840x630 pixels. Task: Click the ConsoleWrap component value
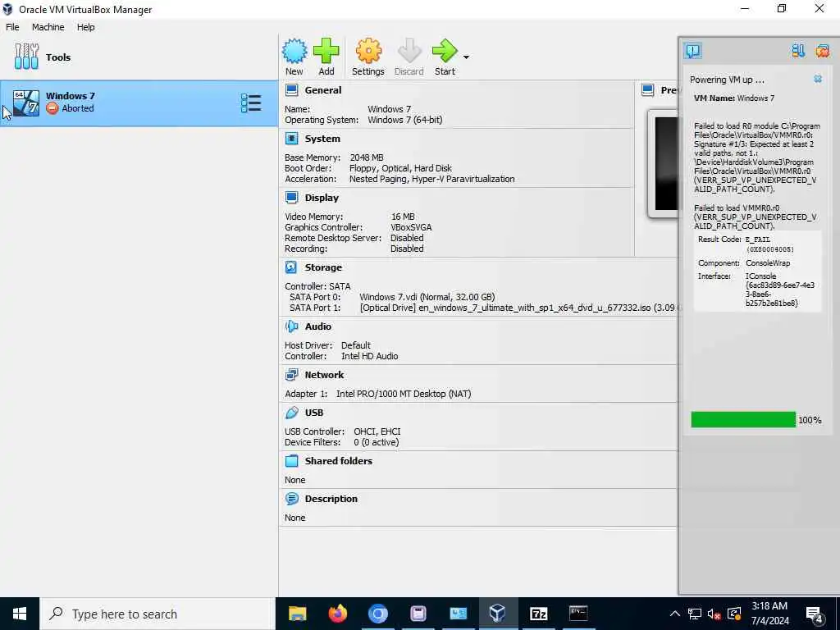pos(768,263)
